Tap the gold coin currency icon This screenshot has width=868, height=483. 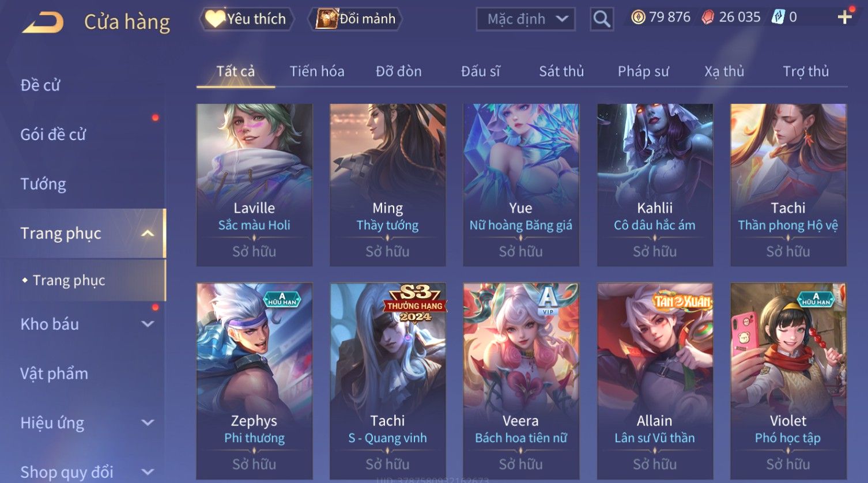(x=638, y=17)
